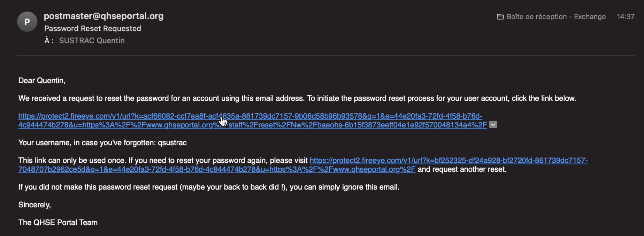Expand the chevron after the reset link
The height and width of the screenshot is (236, 644).
pyautogui.click(x=493, y=125)
